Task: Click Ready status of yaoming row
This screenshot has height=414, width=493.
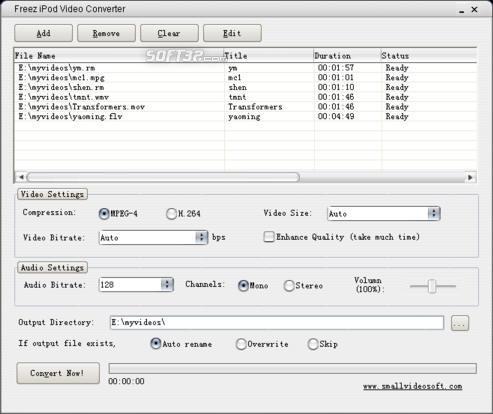Action: (397, 116)
